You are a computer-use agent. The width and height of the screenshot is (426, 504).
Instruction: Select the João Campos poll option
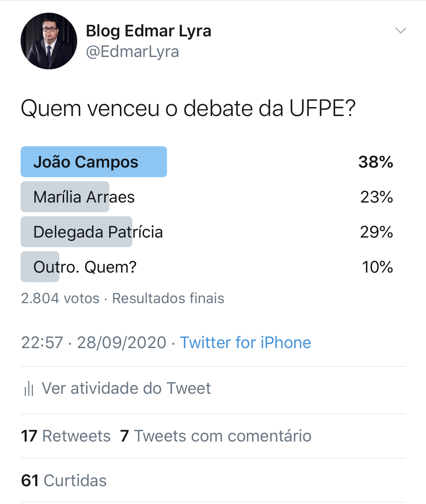pos(94,162)
